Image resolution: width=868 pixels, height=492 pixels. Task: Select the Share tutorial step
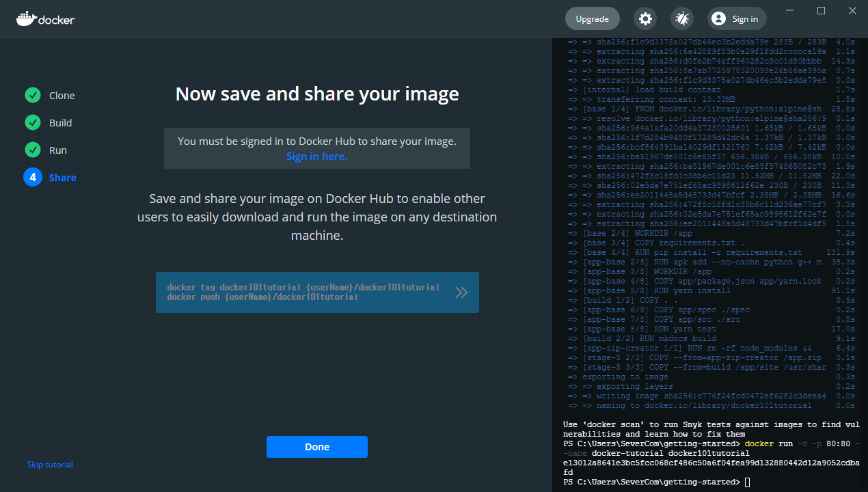[x=62, y=178]
